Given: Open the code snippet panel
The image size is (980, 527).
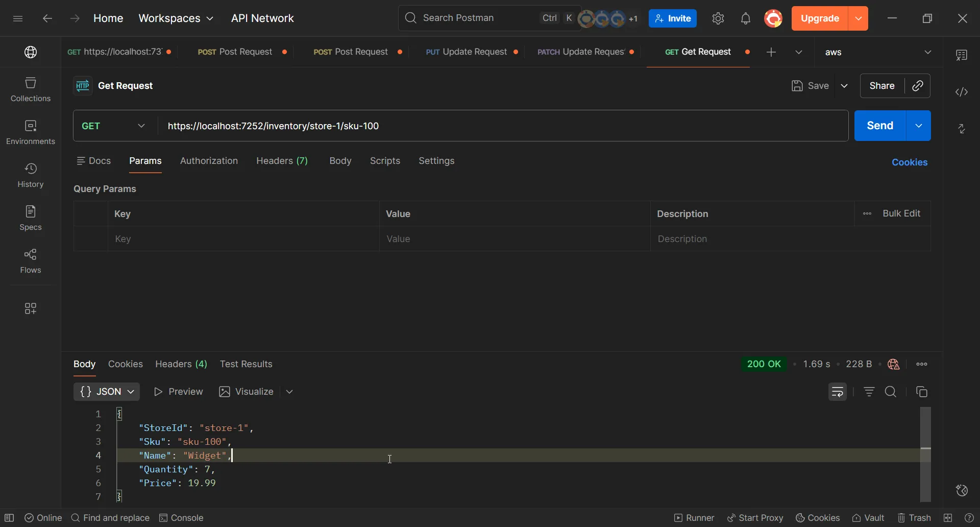Looking at the screenshot, I should (961, 92).
